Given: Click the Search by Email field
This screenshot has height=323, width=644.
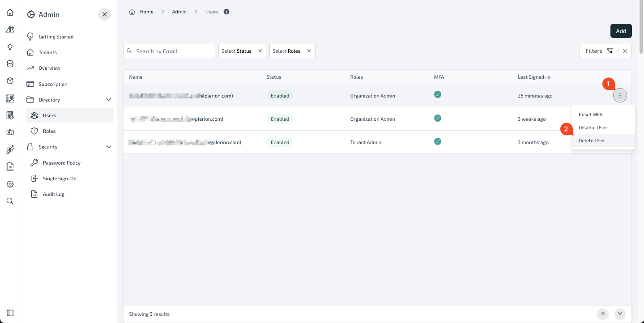Looking at the screenshot, I should click(169, 51).
